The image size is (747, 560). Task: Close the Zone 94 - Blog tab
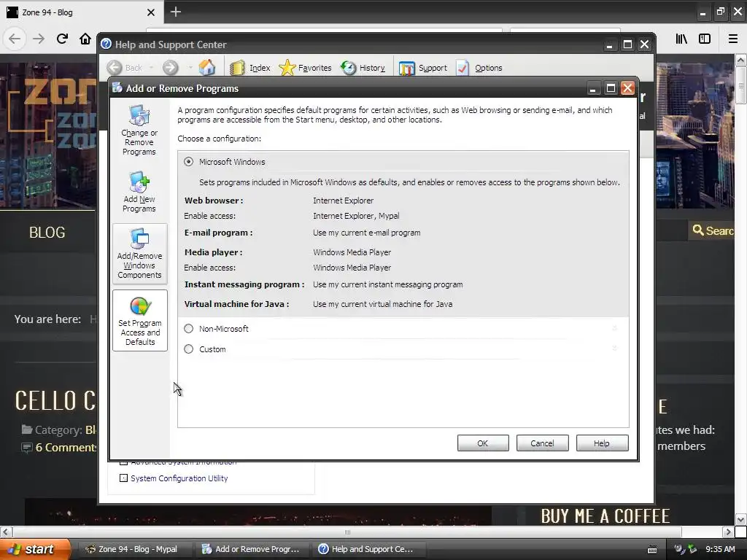150,12
